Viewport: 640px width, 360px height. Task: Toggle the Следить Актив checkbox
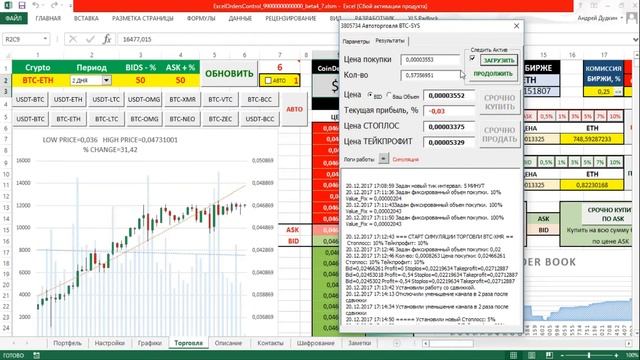click(472, 58)
